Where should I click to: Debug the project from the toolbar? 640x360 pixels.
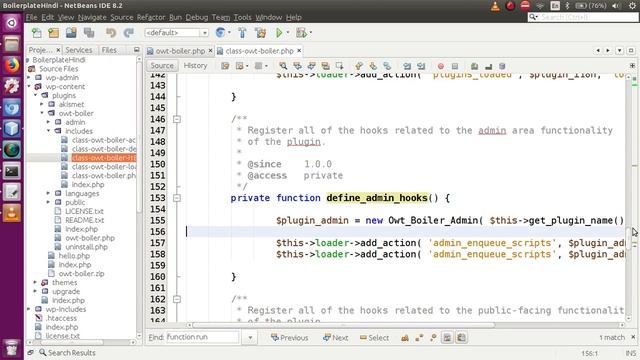coord(301,33)
